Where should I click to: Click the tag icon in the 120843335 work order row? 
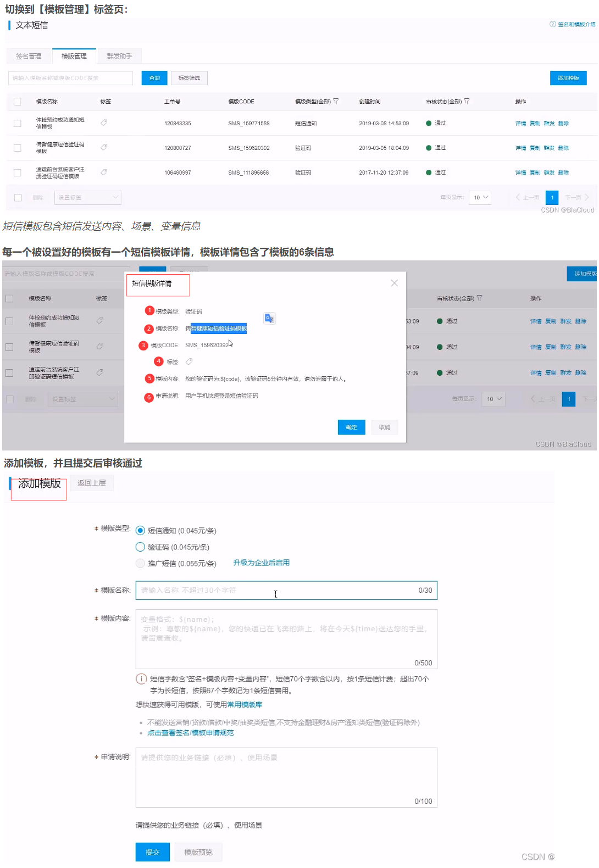[104, 123]
